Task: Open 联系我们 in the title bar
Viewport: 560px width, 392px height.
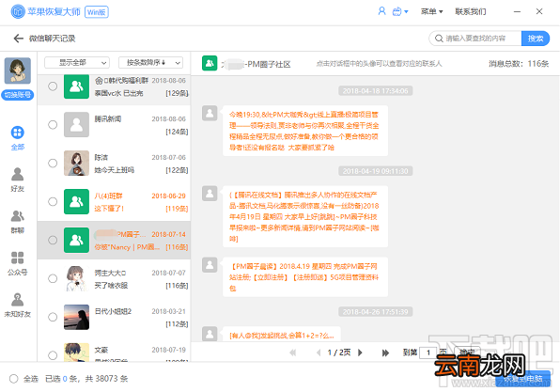Action: (471, 12)
